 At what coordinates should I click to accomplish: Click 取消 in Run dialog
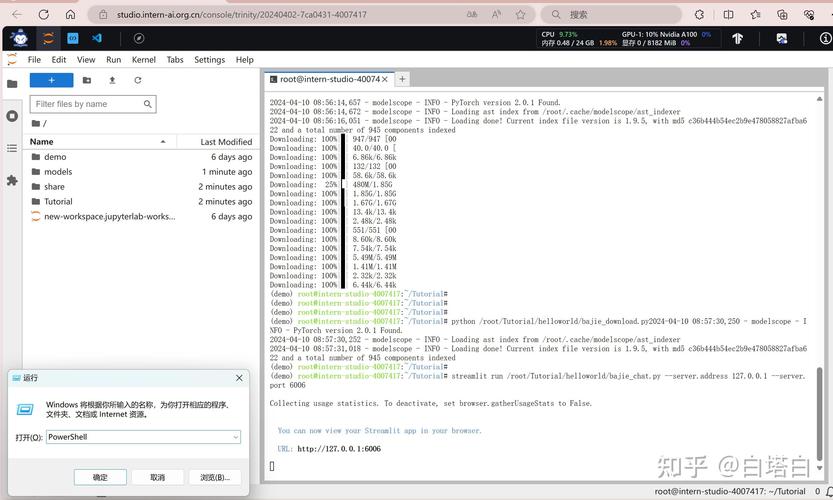(x=158, y=477)
